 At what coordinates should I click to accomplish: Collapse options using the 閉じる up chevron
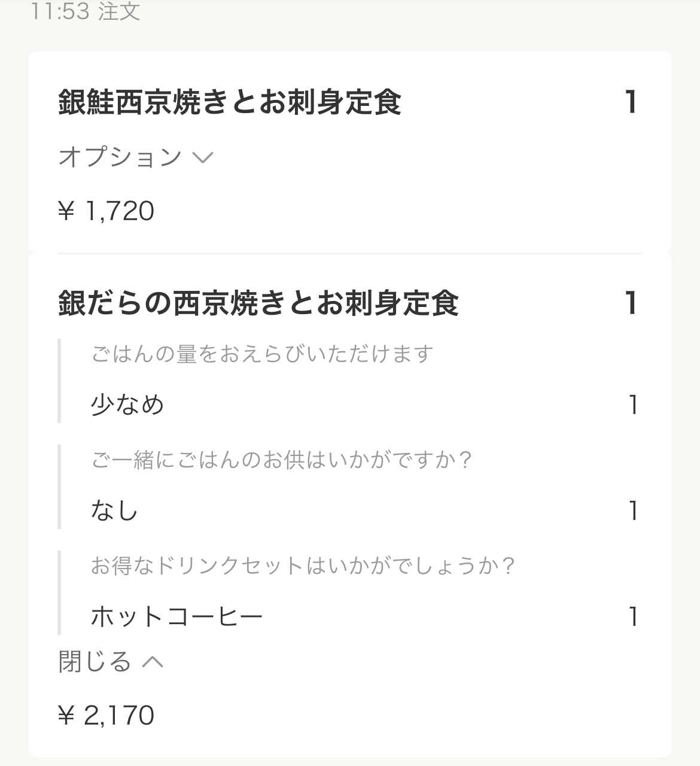[x=153, y=662]
